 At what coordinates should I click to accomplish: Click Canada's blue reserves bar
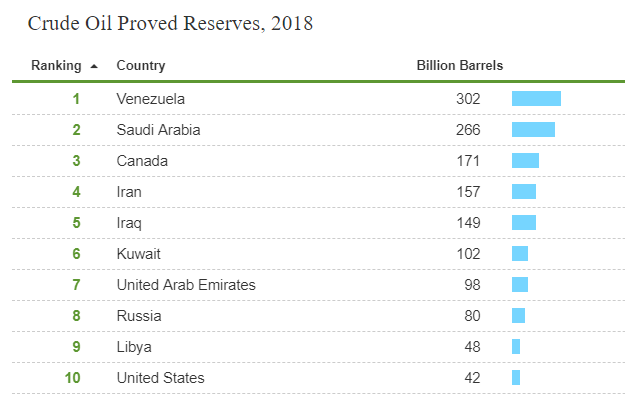click(x=525, y=161)
